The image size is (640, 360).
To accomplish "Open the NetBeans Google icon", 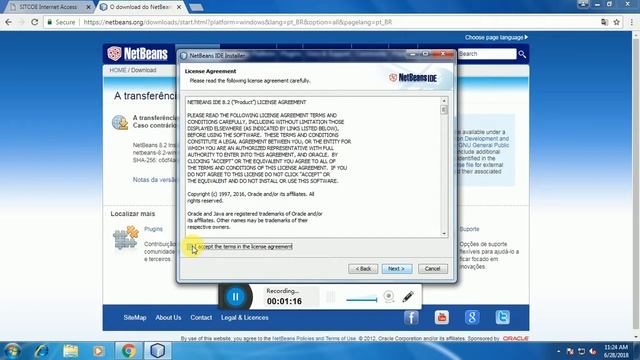I will click(x=472, y=317).
